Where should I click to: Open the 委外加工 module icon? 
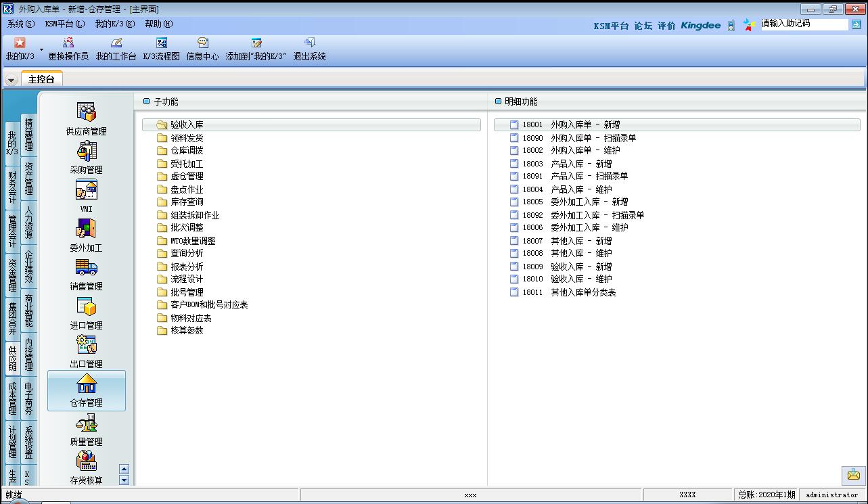(x=86, y=229)
